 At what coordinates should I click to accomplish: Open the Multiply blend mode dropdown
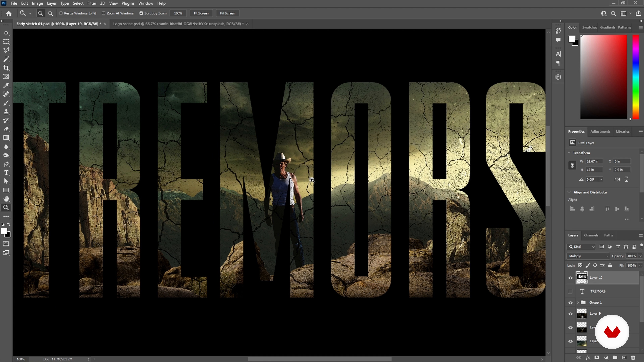588,256
